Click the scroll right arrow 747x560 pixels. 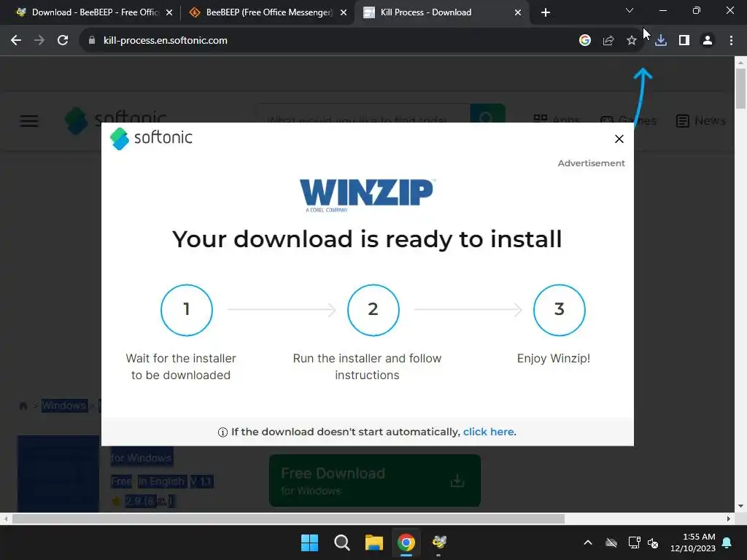(729, 518)
